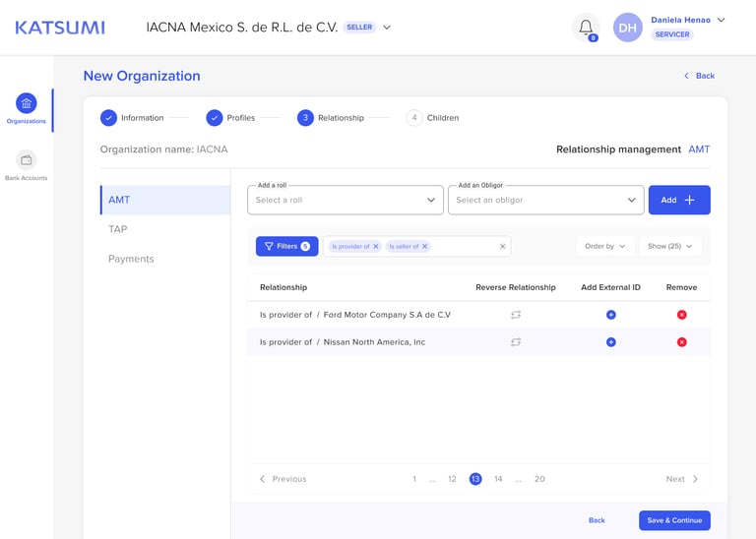This screenshot has width=756, height=539.
Task: Go to the Previous page
Action: [283, 479]
